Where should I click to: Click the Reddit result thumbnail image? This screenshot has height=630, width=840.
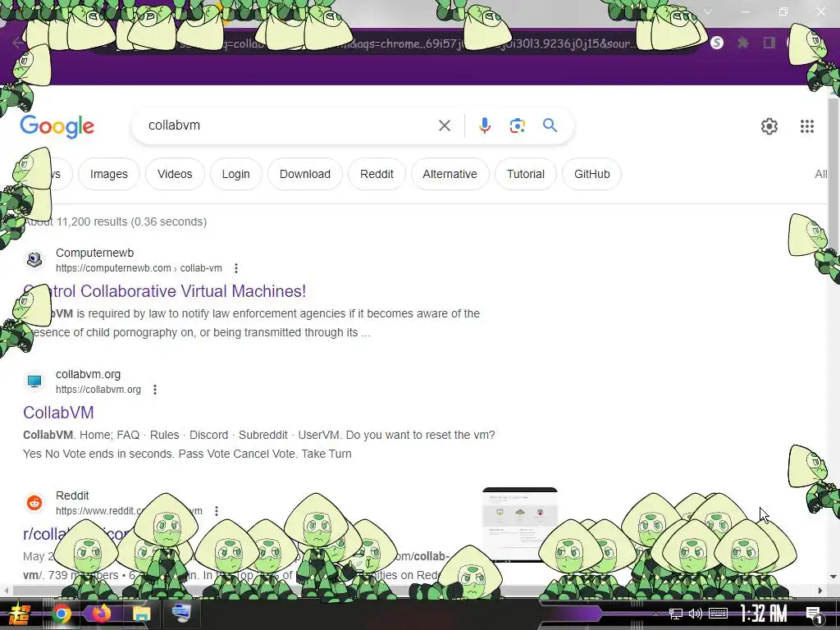(519, 524)
